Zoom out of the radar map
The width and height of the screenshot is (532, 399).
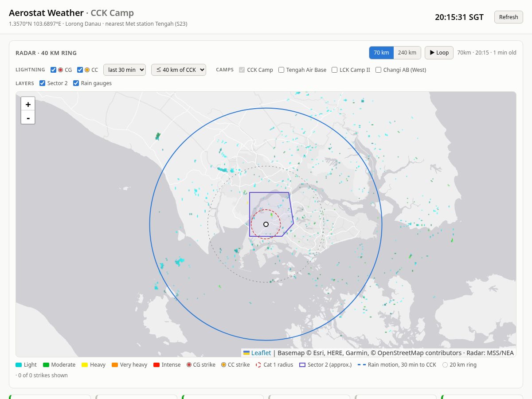[28, 117]
